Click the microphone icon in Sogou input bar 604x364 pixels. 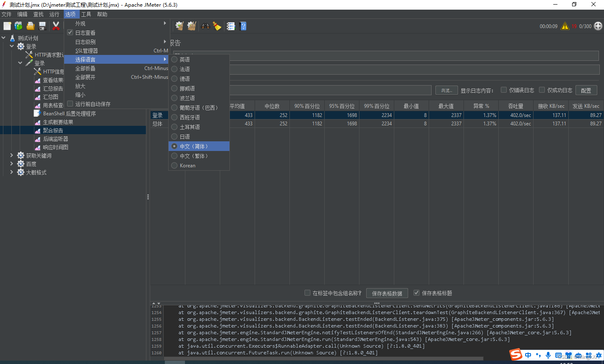548,355
